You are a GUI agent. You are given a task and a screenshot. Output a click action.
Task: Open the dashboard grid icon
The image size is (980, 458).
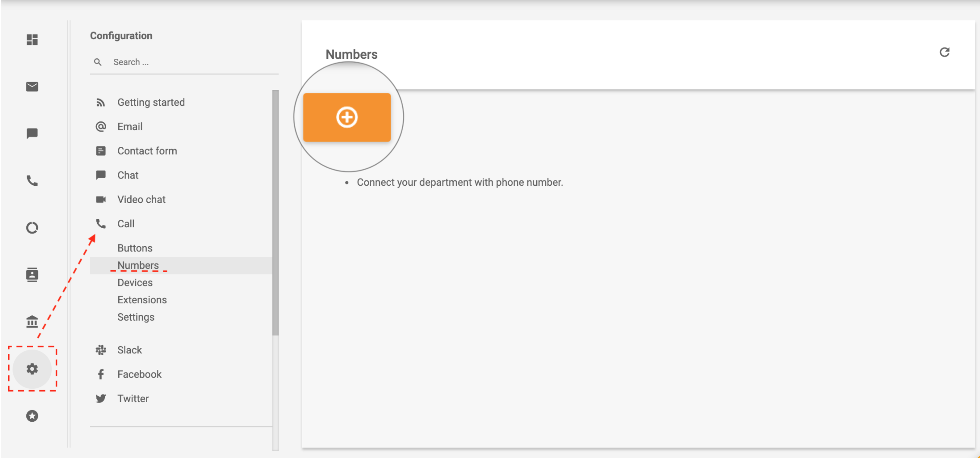[32, 40]
